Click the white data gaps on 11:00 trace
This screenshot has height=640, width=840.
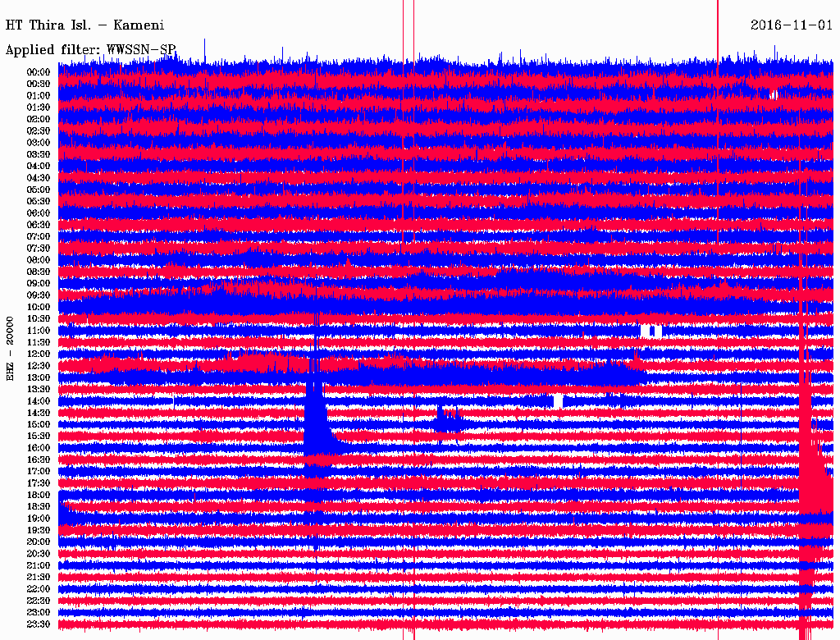(651, 331)
